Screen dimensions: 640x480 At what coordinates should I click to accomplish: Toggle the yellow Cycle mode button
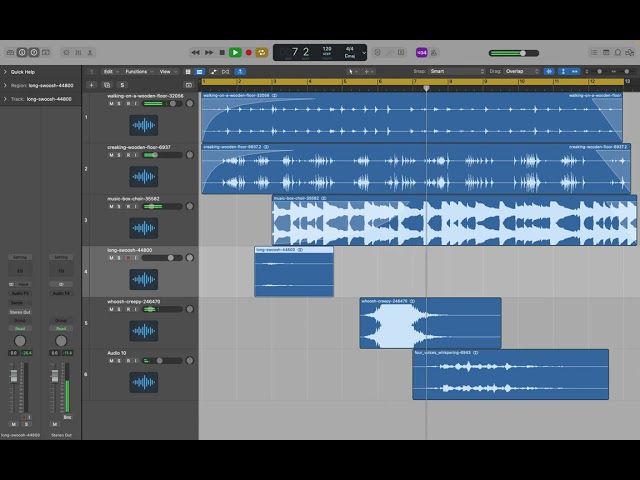click(x=262, y=53)
